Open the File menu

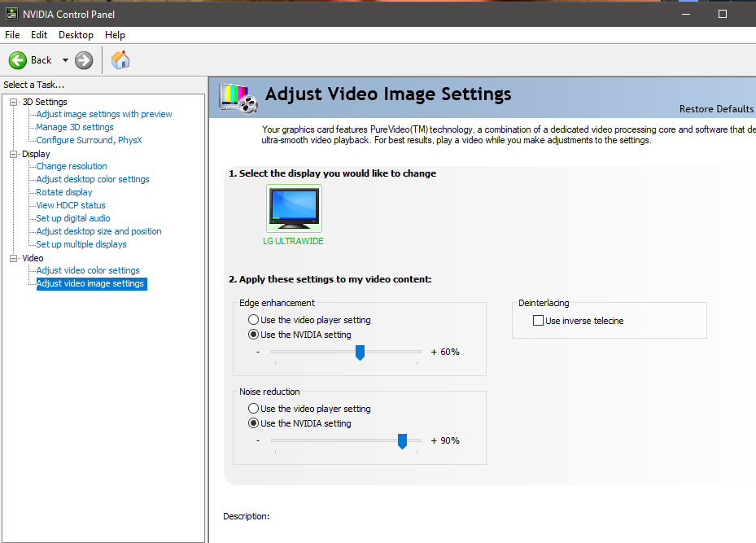click(12, 35)
